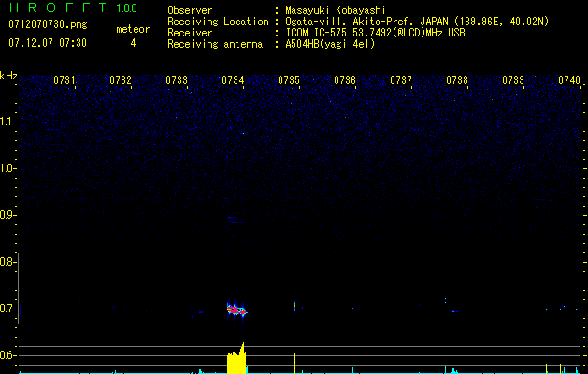Click the 0.8 frequency axis label

pyautogui.click(x=7, y=262)
